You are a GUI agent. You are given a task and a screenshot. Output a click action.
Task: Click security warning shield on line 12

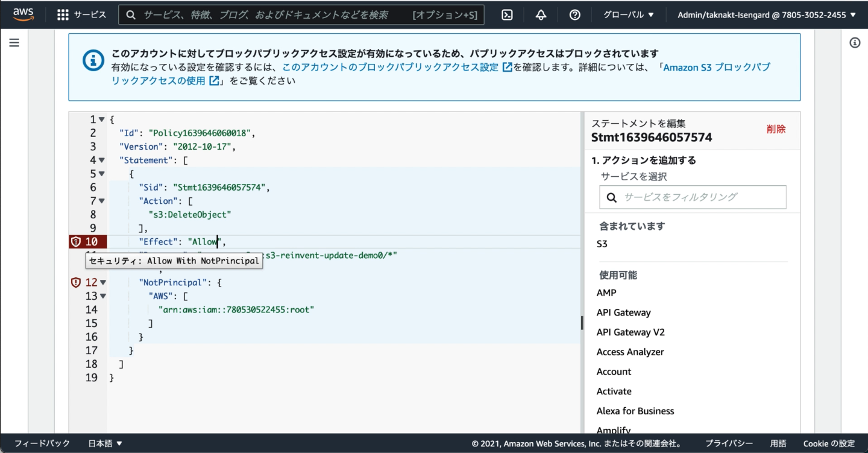(76, 282)
